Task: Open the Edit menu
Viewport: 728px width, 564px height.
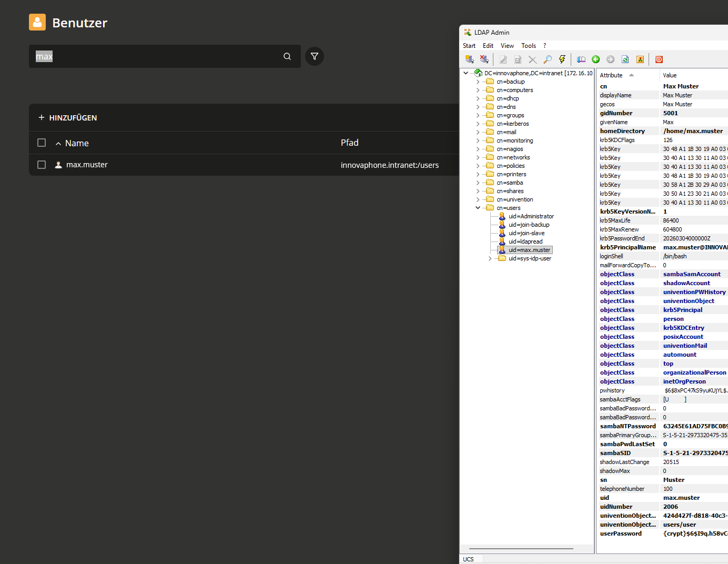Action: pos(488,46)
